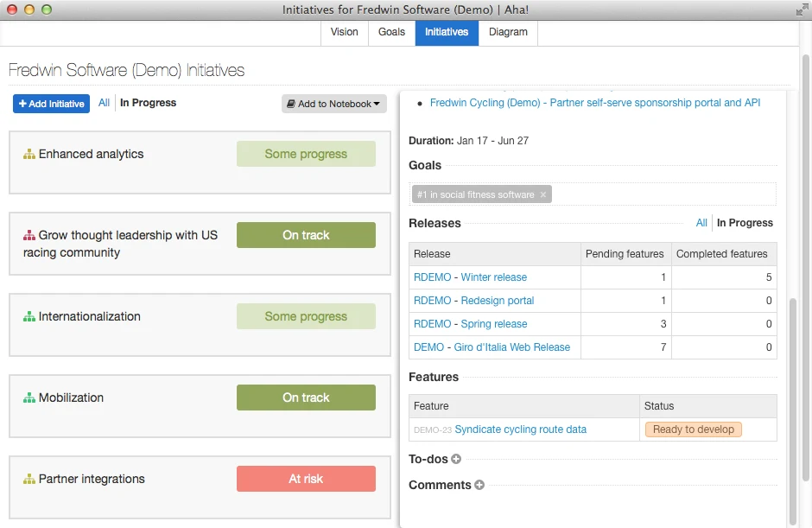
Task: Click the Add Initiative button
Action: (x=51, y=104)
